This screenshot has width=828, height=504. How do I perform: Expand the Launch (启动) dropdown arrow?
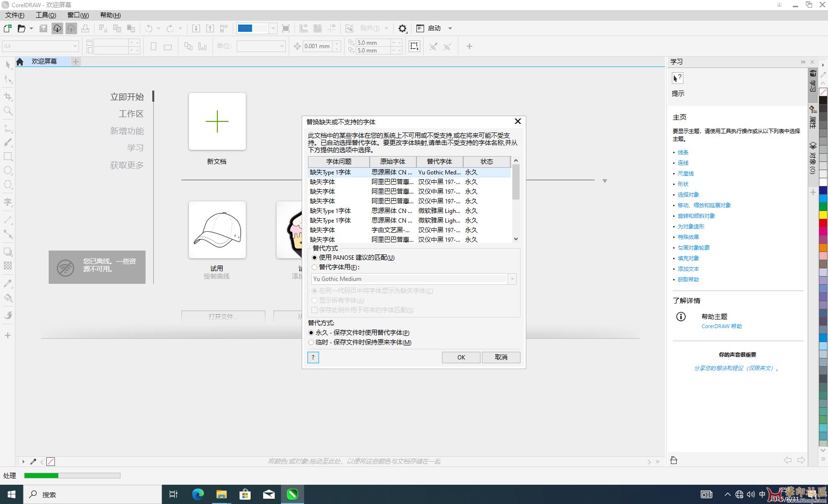(450, 28)
